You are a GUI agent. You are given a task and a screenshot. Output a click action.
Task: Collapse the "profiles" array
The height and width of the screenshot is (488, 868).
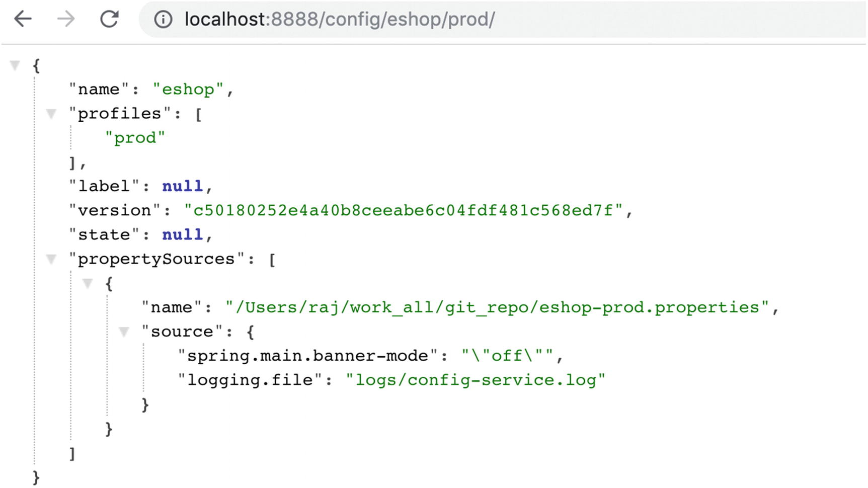click(51, 114)
